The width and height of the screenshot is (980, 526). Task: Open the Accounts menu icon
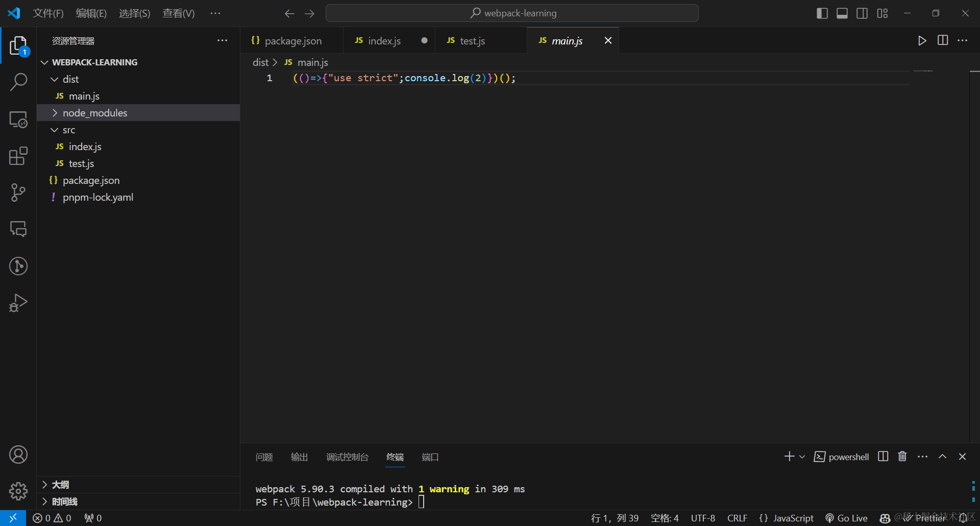[x=18, y=455]
